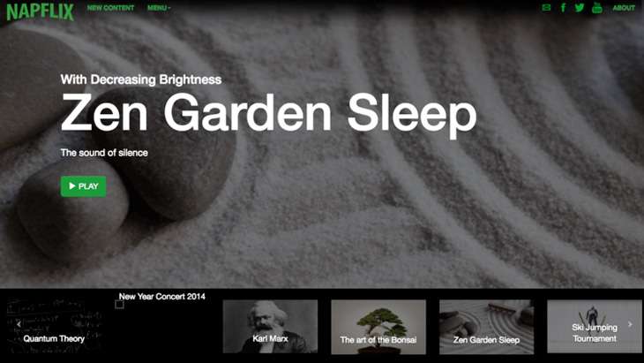Viewport: 644px width, 363px height.
Task: Expand the Menu dropdown
Action: click(x=159, y=8)
